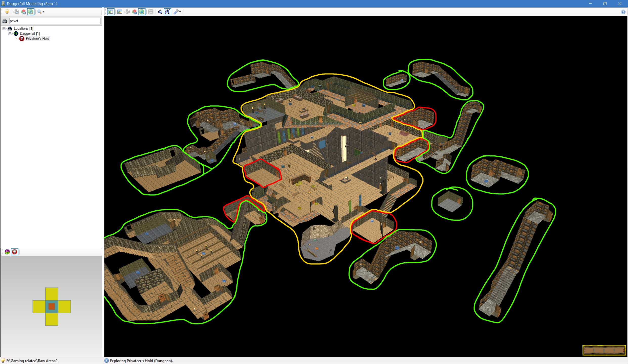628x364 pixels.
Task: Toggle the top-down camera mode button
Action: click(x=167, y=12)
